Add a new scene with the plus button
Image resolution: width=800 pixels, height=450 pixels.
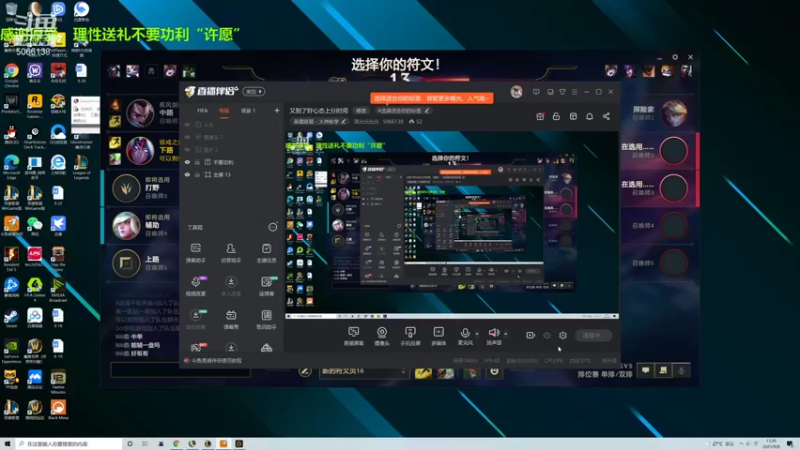point(277,110)
